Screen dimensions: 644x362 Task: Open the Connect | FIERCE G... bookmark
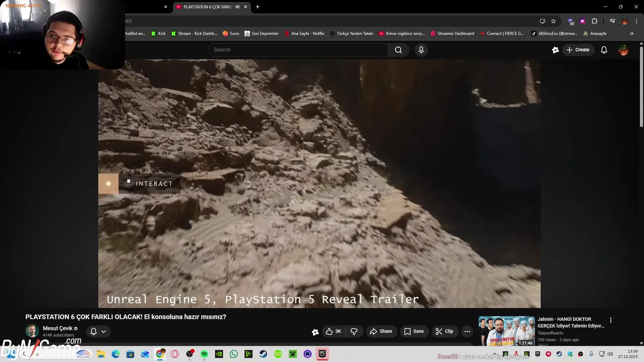(502, 34)
